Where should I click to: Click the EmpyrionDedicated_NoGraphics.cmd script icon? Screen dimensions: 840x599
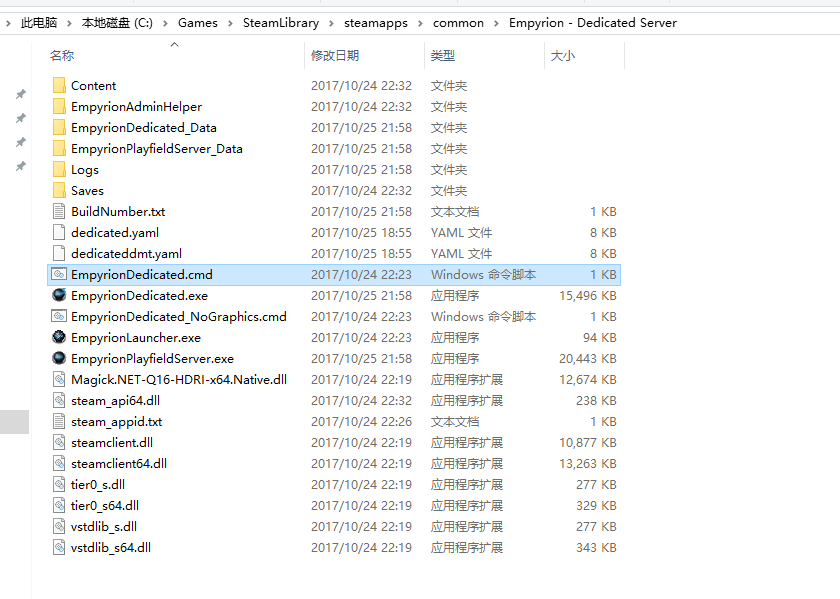pyautogui.click(x=59, y=316)
